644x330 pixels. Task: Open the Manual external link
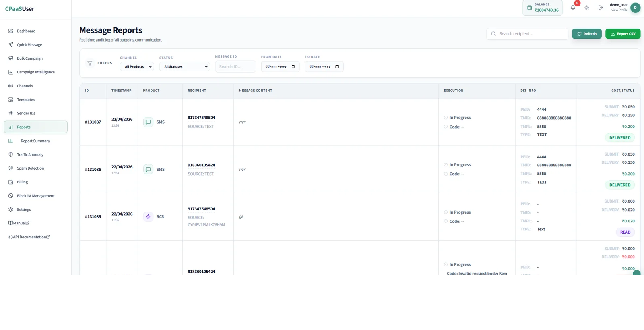(19, 223)
